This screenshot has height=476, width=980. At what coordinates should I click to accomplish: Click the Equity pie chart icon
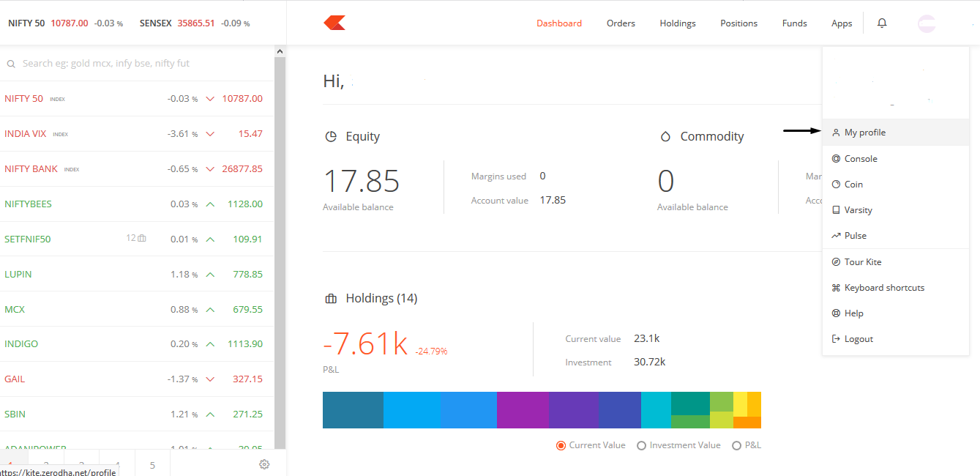[331, 136]
